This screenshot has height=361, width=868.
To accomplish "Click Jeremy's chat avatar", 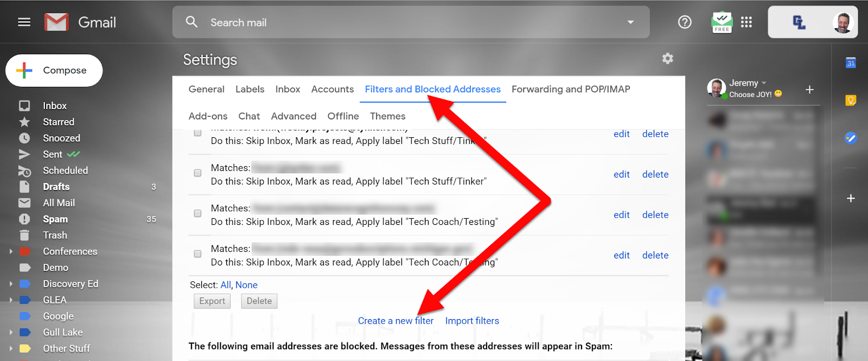I will (x=717, y=88).
